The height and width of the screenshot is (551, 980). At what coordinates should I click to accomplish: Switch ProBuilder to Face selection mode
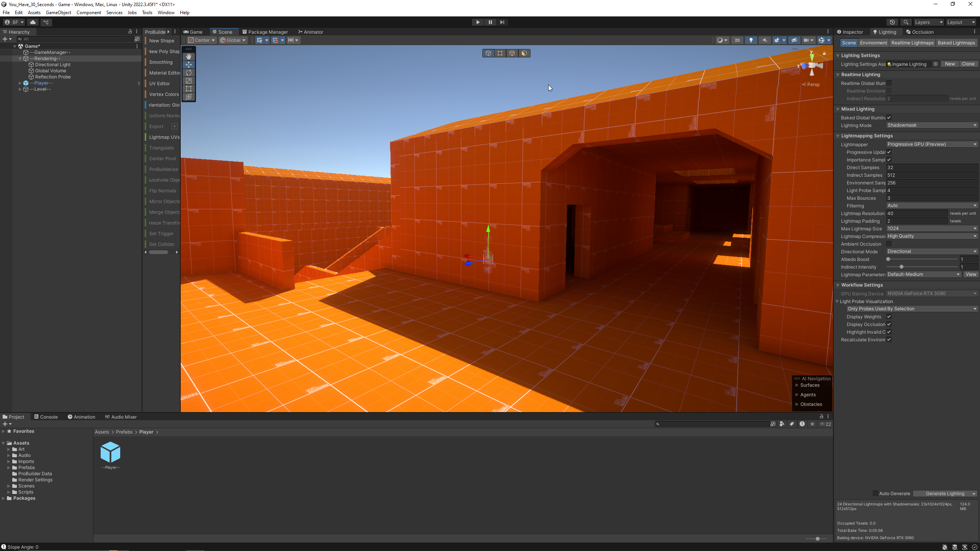click(x=524, y=53)
